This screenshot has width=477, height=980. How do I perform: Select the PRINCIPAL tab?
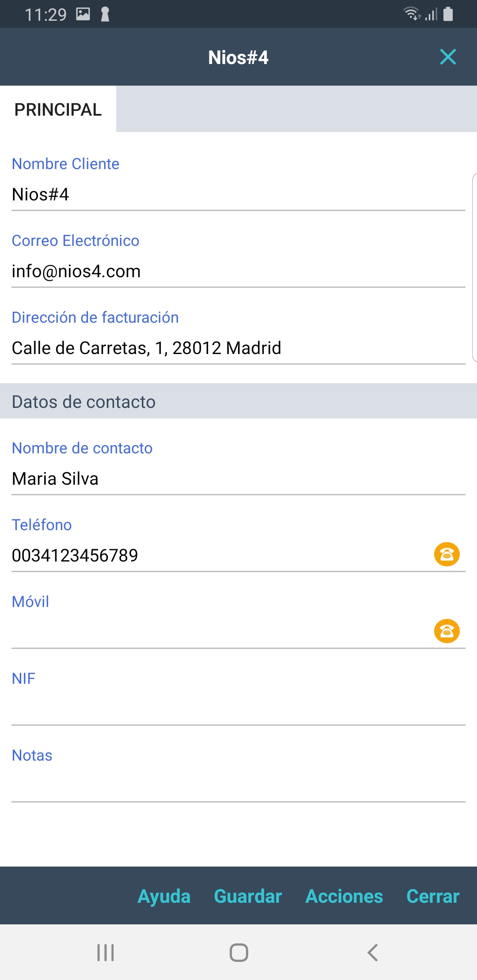(x=58, y=109)
